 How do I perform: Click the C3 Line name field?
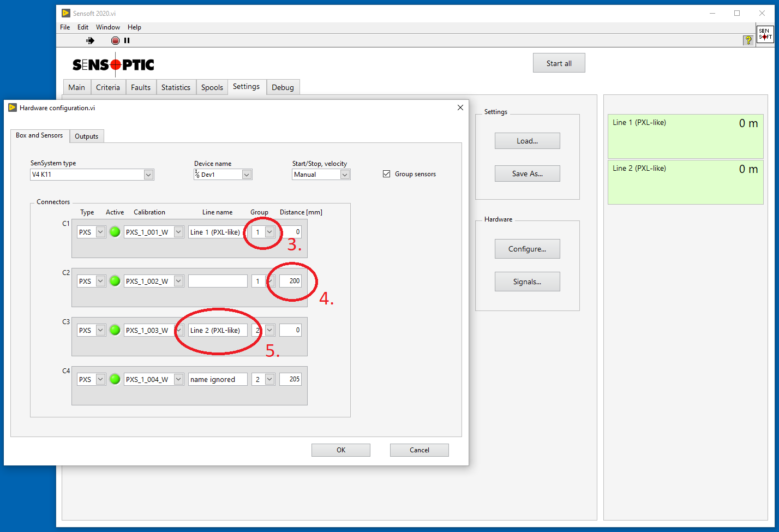tap(218, 330)
